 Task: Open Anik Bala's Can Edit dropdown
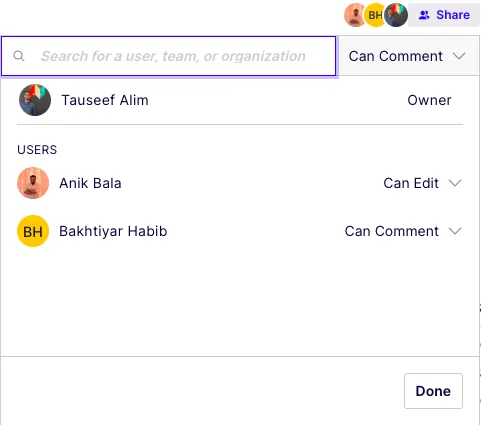[422, 183]
